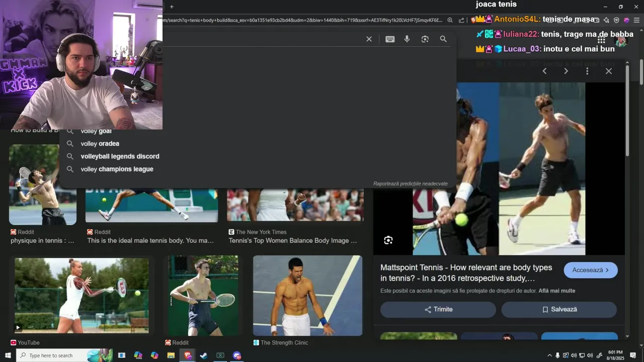Open Google Lens image search icon
The height and width of the screenshot is (362, 644).
click(425, 39)
